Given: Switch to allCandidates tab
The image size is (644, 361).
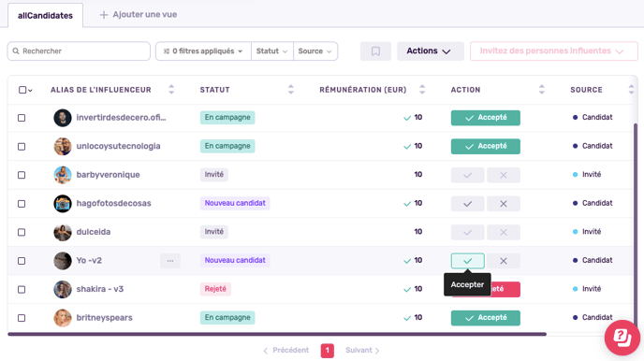Looking at the screenshot, I should pyautogui.click(x=45, y=16).
